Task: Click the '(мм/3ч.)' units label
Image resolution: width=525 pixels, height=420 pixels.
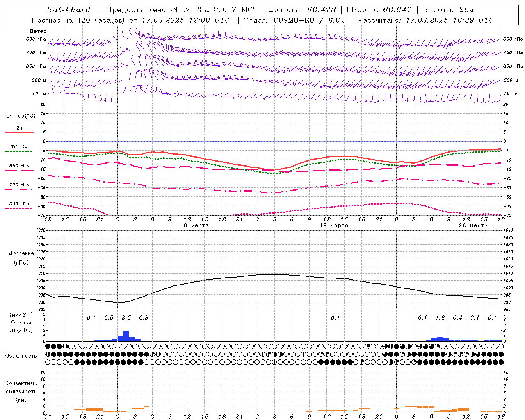Action: click(x=21, y=315)
